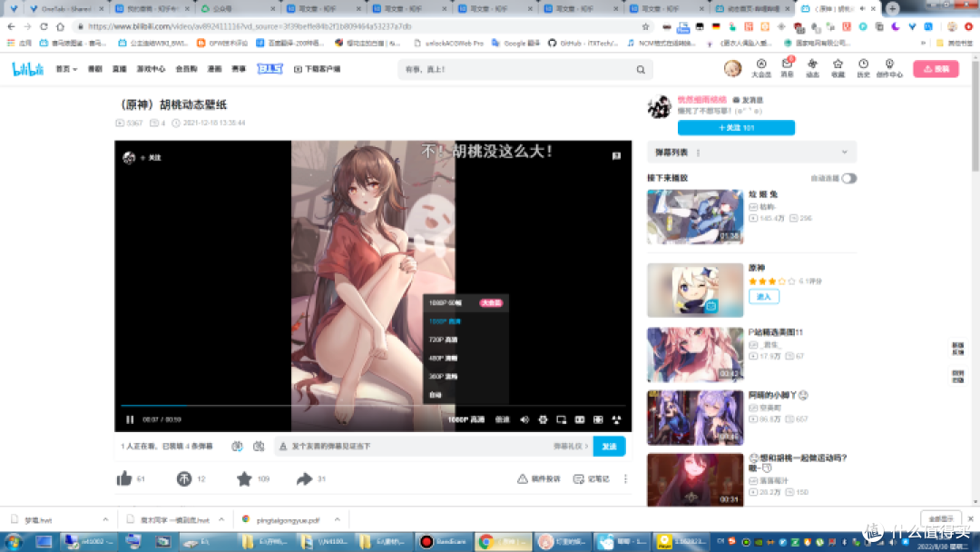980x552 pixels.
Task: Click 全部显示 in the downloads bar
Action: pyautogui.click(x=941, y=519)
